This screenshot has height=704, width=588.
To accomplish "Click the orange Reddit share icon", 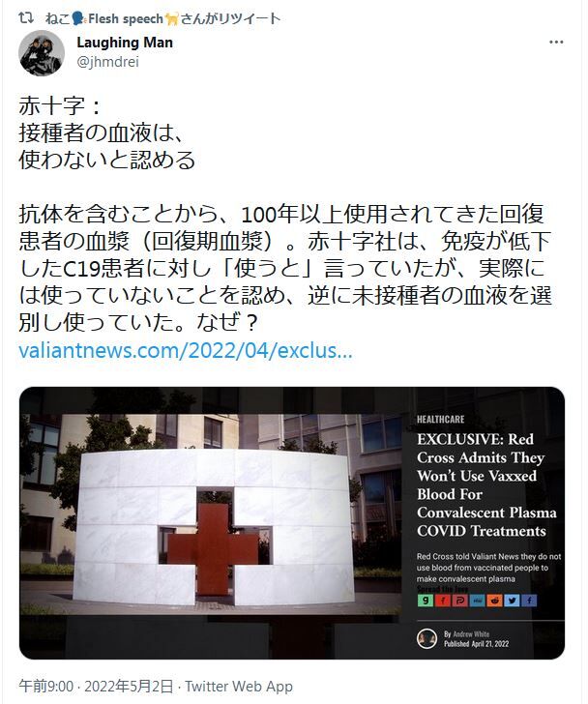I will (494, 601).
